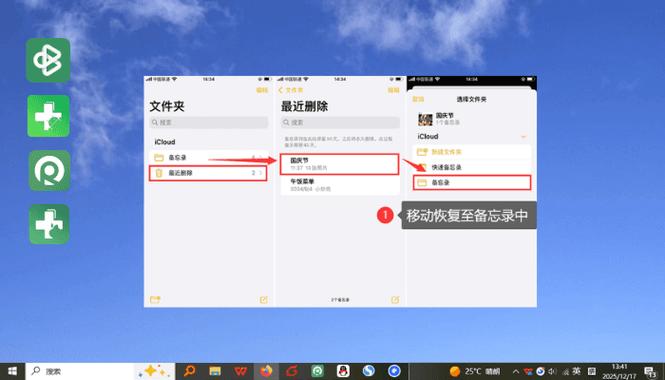This screenshot has height=380, width=665.
Task: Switch to Firefox in the taskbar
Action: pos(266,372)
